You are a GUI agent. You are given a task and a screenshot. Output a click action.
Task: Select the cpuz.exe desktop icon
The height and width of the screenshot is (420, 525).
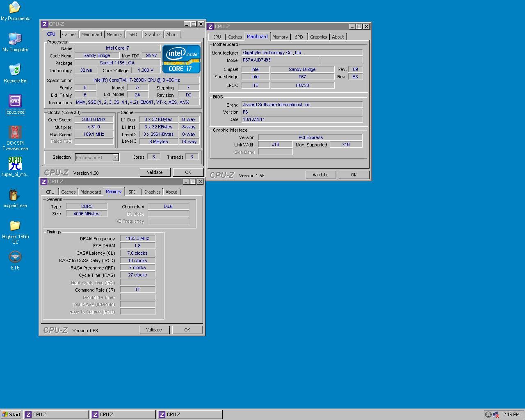coord(15,105)
